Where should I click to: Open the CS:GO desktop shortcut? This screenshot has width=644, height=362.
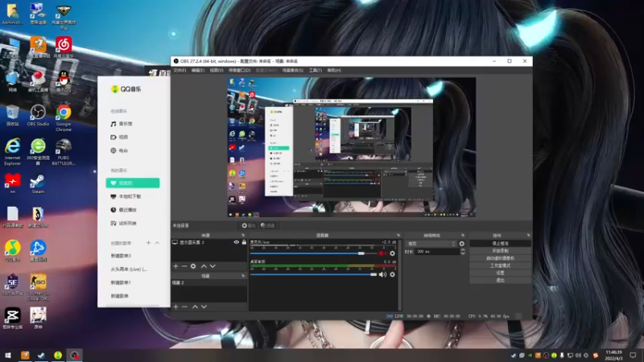click(38, 287)
